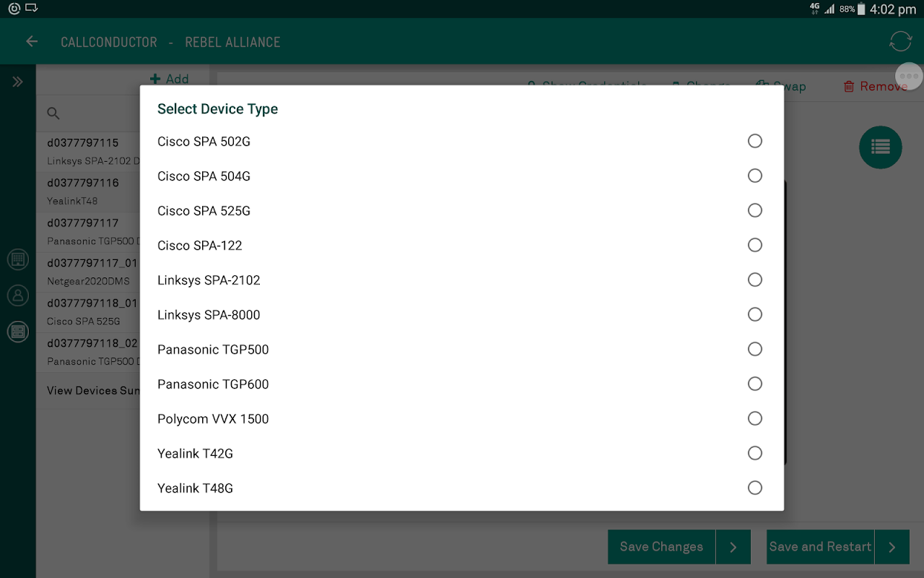Select the Panasonic TGP600 radio button

coord(755,384)
